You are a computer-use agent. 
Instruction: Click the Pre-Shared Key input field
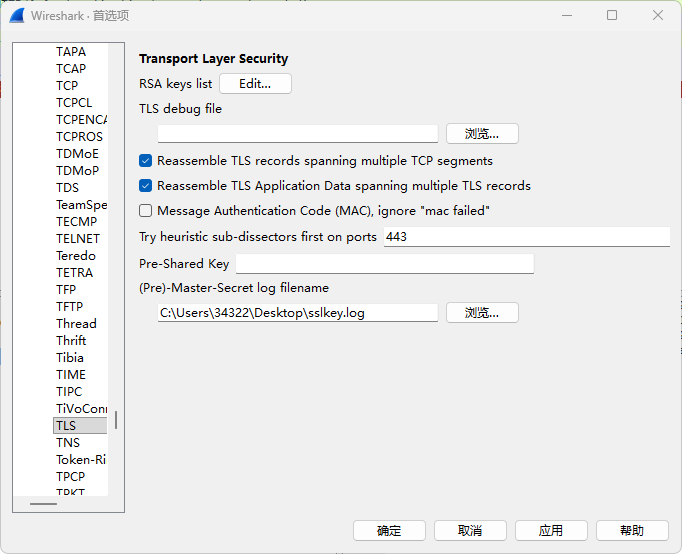[384, 264]
